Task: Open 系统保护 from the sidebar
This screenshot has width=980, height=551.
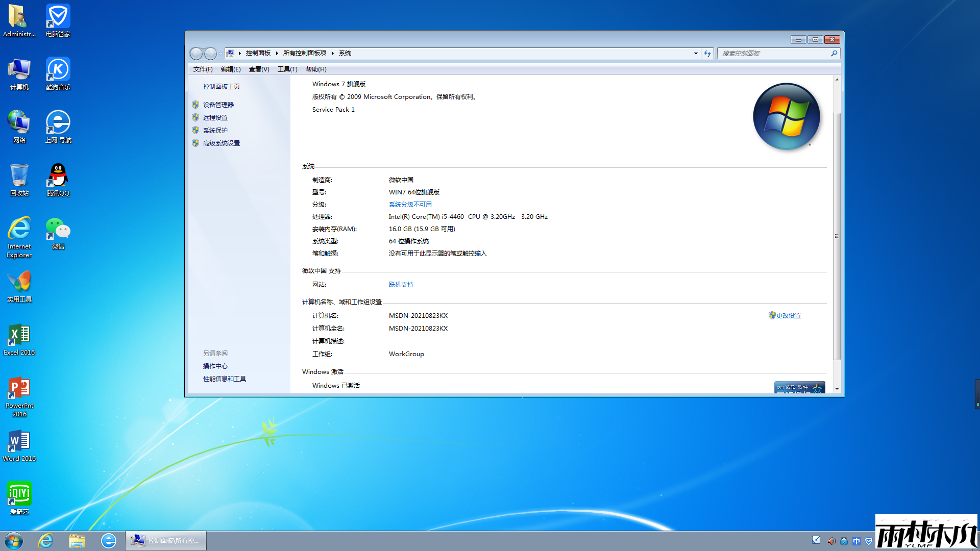Action: (214, 130)
